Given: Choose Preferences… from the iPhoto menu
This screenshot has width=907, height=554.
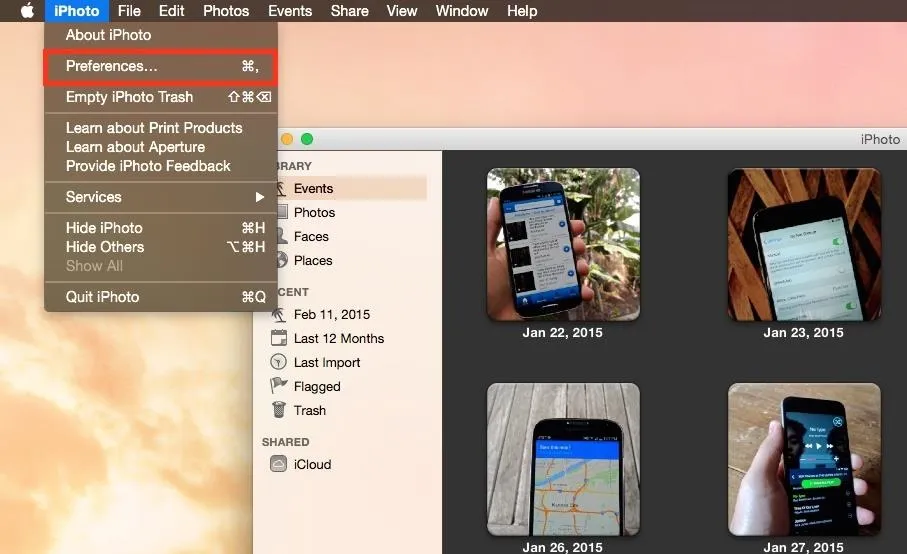Looking at the screenshot, I should click(x=161, y=67).
